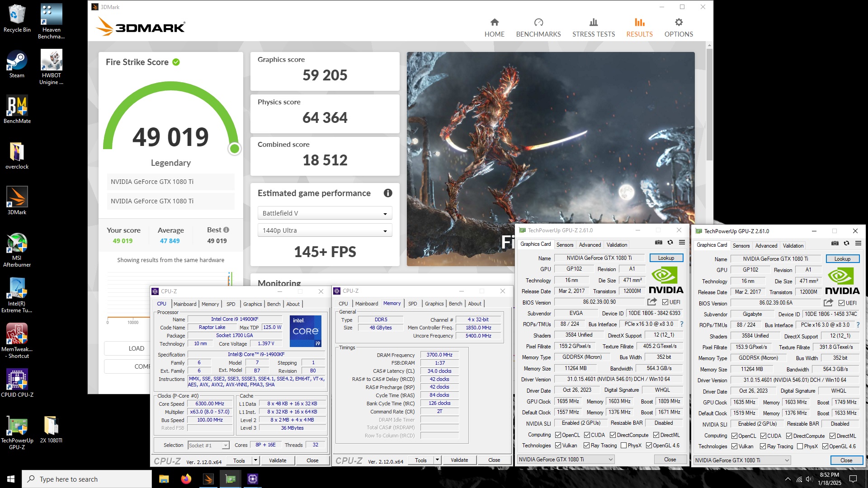
Task: Open Tools dropdown arrow in CPU-Z Memory window
Action: click(437, 460)
